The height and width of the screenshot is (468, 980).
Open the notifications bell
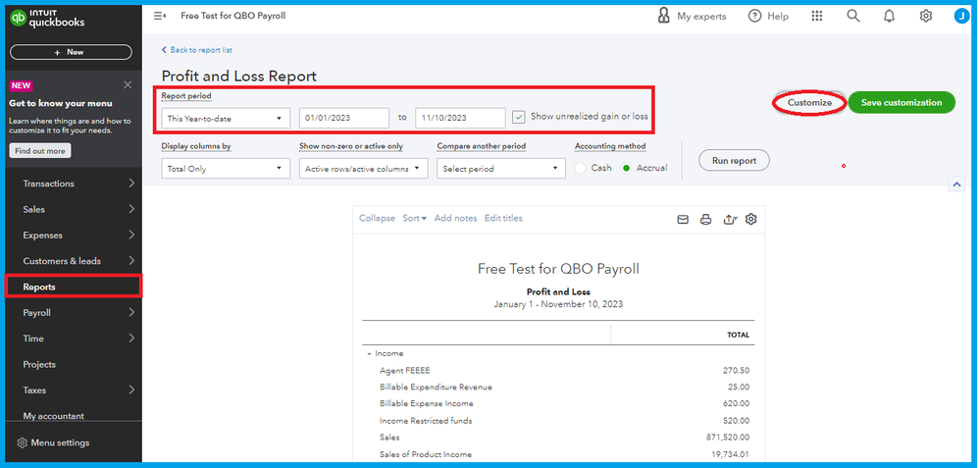click(x=889, y=17)
